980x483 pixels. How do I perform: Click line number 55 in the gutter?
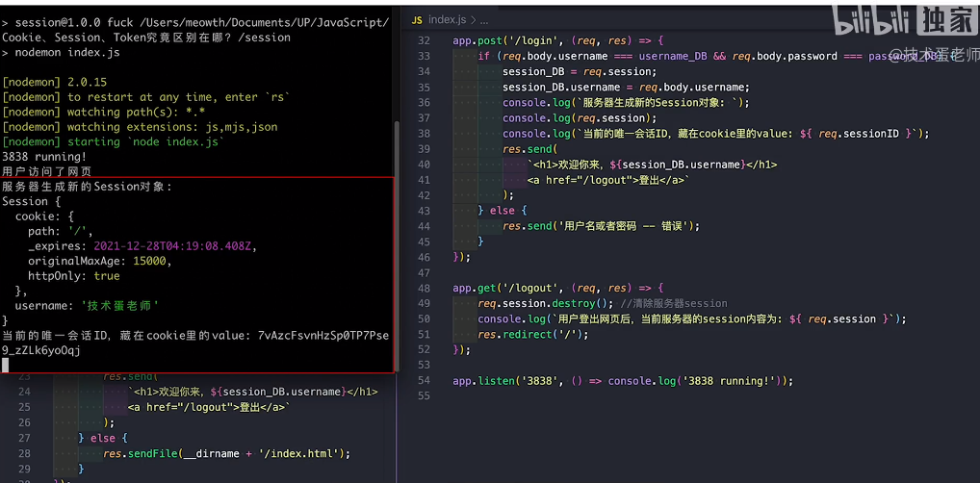point(424,396)
